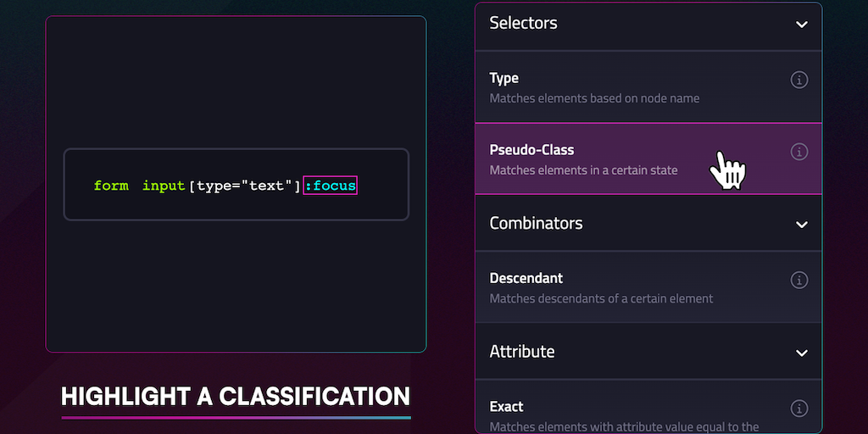
Task: Click the 'form' token in the selector
Action: tap(111, 186)
